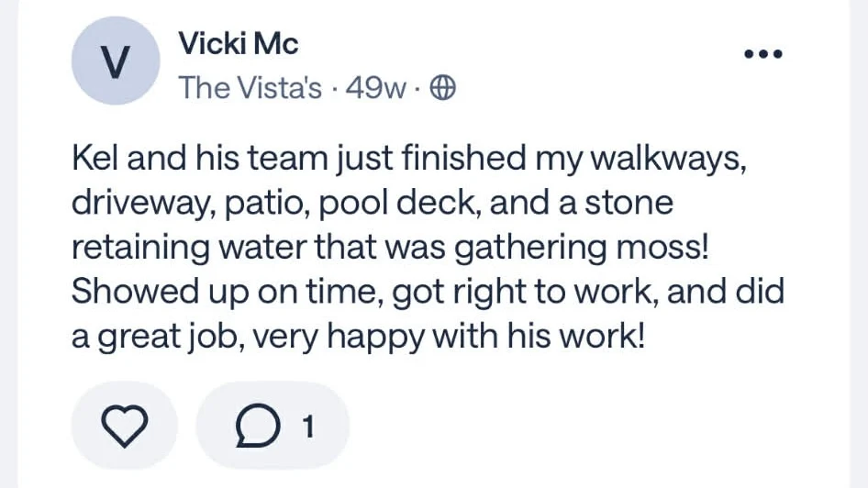This screenshot has height=488, width=868.
Task: Click the globe public visibility icon
Action: click(x=443, y=88)
